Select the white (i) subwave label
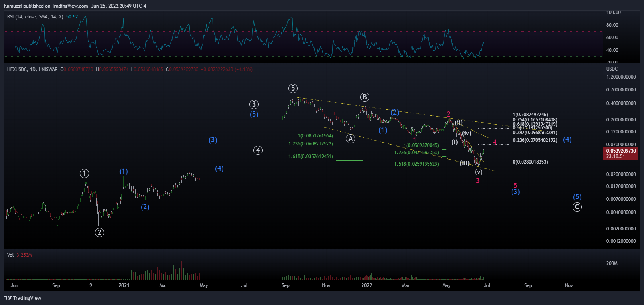The width and height of the screenshot is (644, 305). (455, 142)
